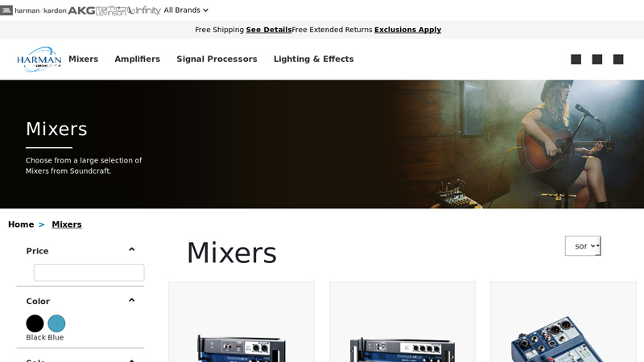Open the Mark Levinson brand logo
The image size is (644, 362).
click(112, 10)
